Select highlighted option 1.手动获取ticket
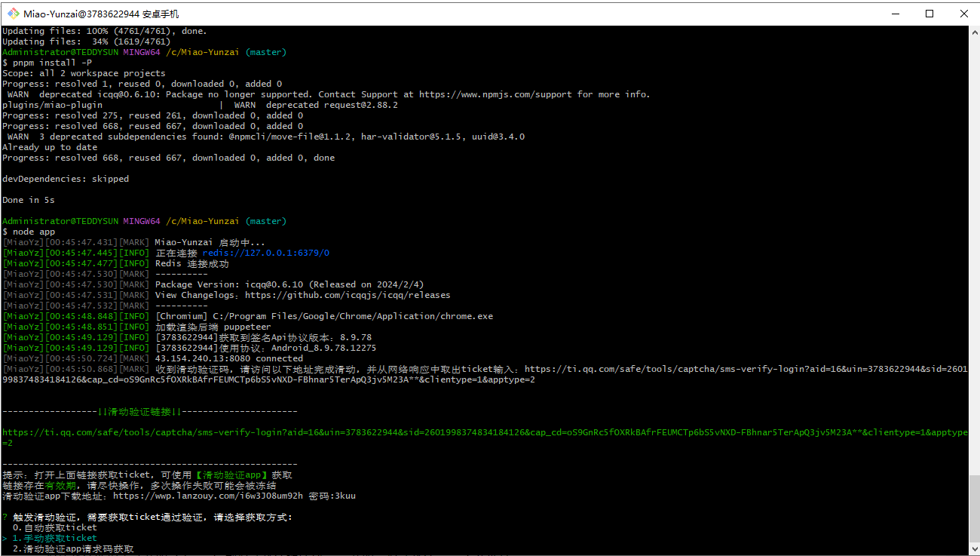Image resolution: width=980 pixels, height=556 pixels. coord(54,538)
